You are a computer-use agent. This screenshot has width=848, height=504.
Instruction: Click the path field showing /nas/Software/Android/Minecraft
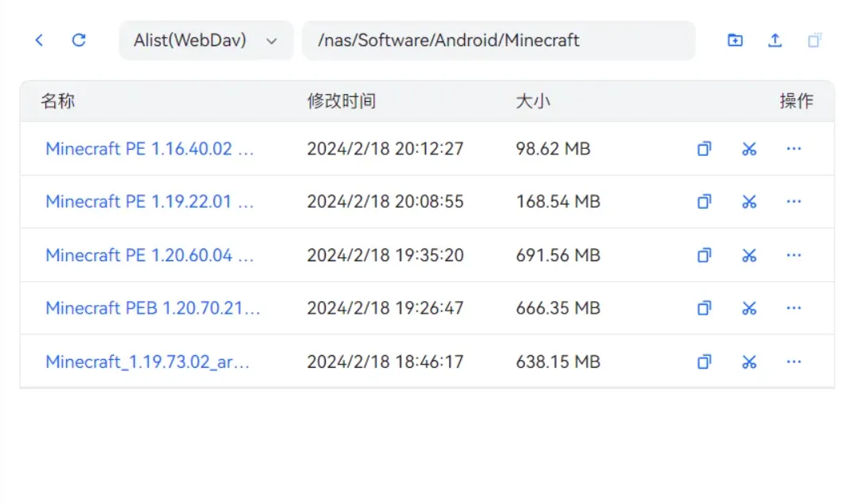point(498,40)
